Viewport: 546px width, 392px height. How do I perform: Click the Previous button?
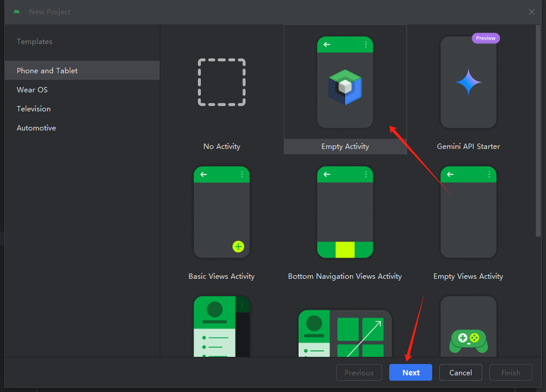(359, 372)
